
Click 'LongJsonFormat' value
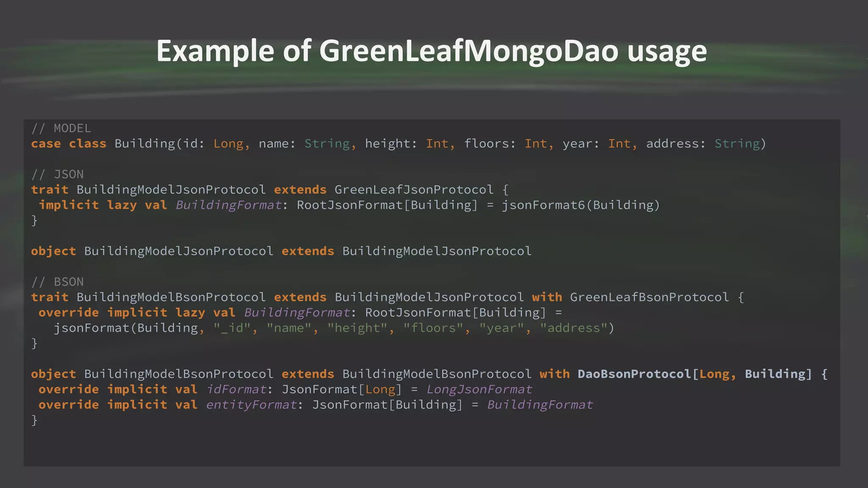479,389
